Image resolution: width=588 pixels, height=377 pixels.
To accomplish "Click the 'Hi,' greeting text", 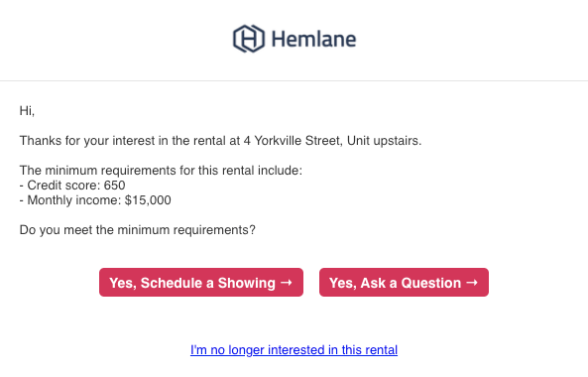I will 27,111.
